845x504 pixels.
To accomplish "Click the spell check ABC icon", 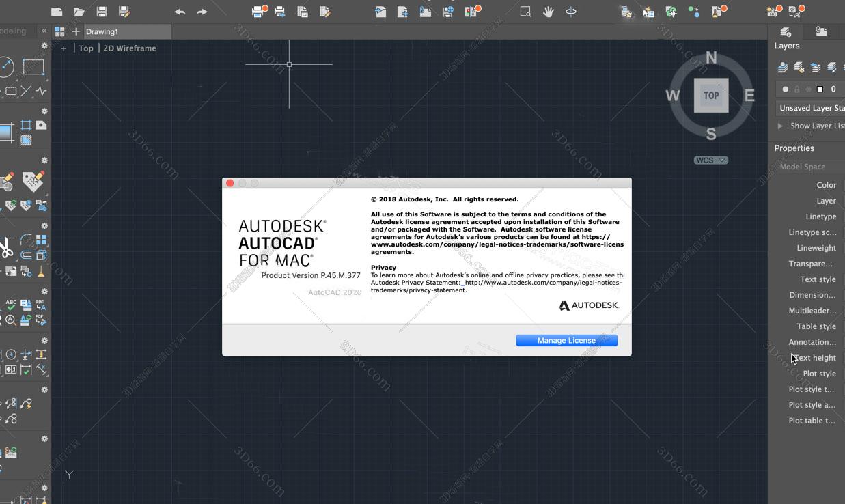I will click(11, 305).
